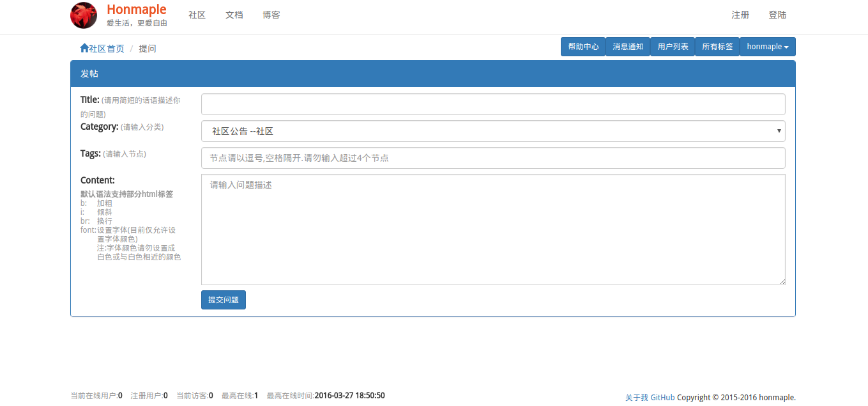Open the 博客 nav item
The width and height of the screenshot is (868, 406).
[271, 15]
